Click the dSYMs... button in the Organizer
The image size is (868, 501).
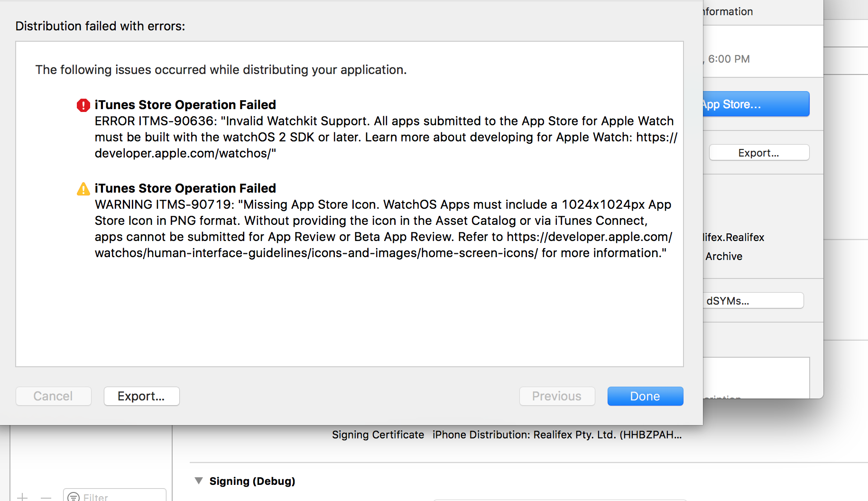click(x=753, y=301)
